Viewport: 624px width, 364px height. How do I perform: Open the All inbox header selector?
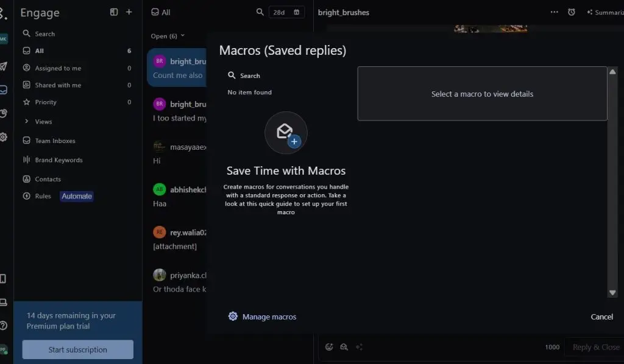coord(161,12)
